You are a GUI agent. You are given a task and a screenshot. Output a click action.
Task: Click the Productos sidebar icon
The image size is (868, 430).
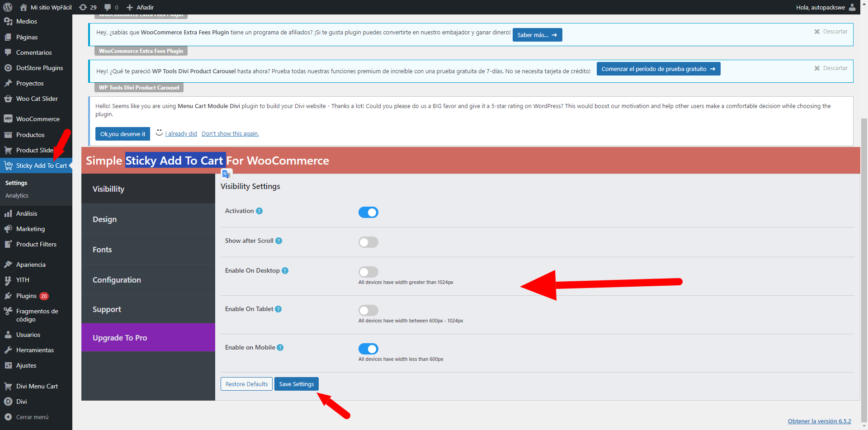(8, 135)
